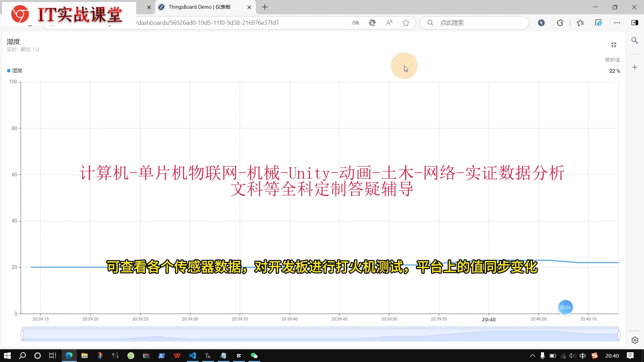Open Visual Studio Code from taskbar

(193, 356)
